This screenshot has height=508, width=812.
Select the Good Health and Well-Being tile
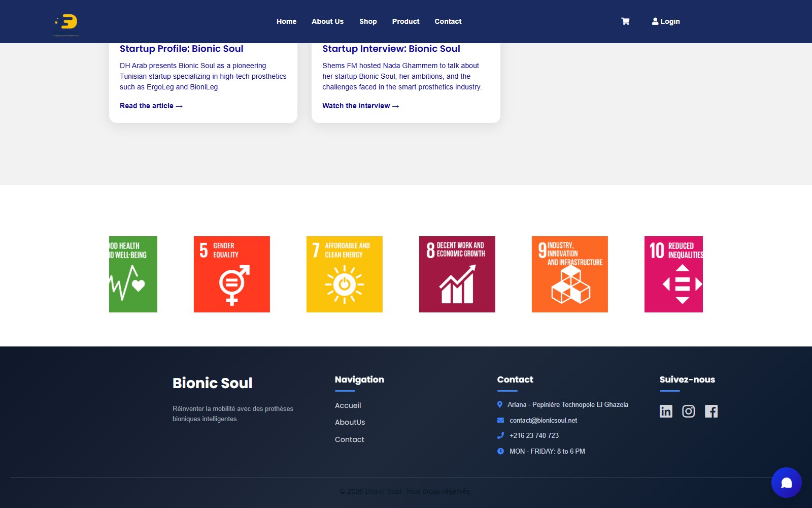pos(133,274)
